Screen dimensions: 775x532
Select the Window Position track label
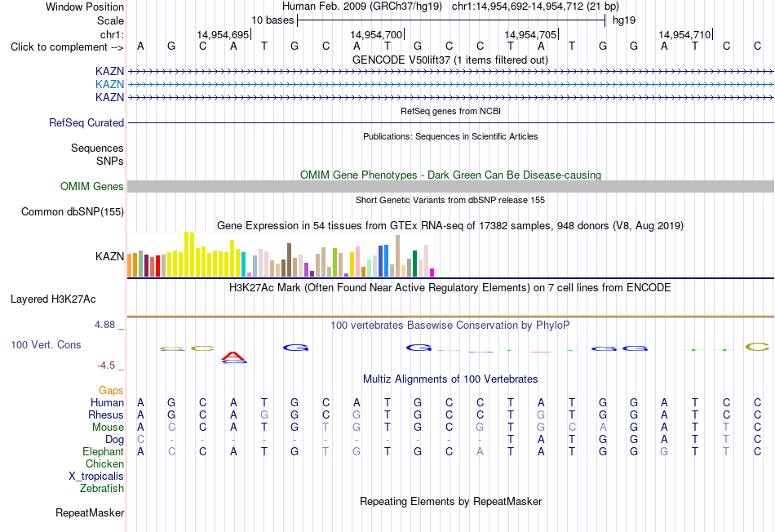pos(85,7)
